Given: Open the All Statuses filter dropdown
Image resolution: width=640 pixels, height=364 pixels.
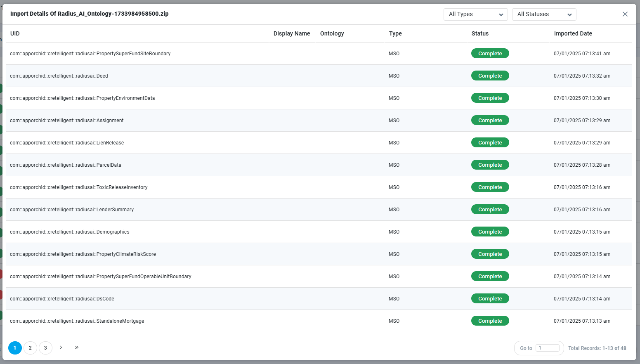Looking at the screenshot, I should [544, 14].
